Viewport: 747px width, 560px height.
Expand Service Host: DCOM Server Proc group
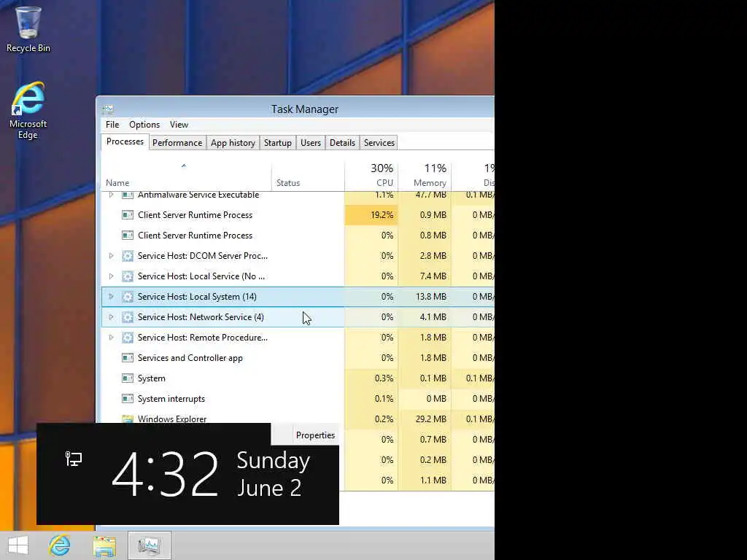point(111,256)
